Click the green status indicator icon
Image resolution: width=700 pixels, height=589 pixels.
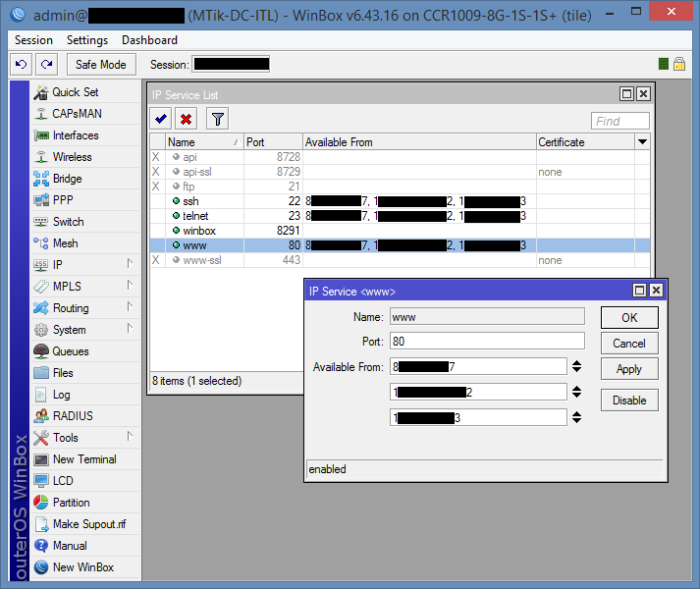click(664, 64)
